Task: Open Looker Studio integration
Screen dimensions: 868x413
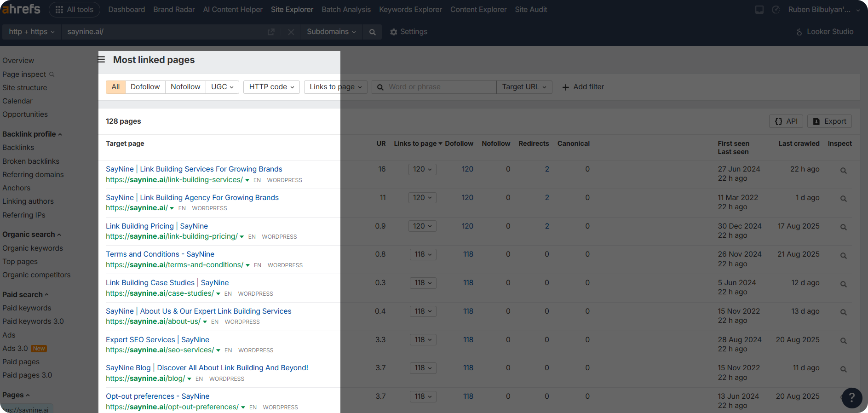Action: [824, 32]
